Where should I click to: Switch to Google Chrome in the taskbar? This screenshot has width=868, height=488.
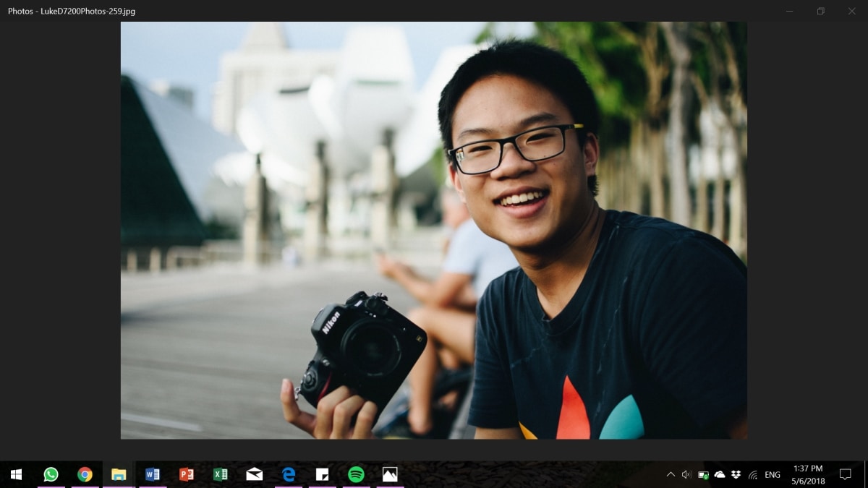(85, 474)
